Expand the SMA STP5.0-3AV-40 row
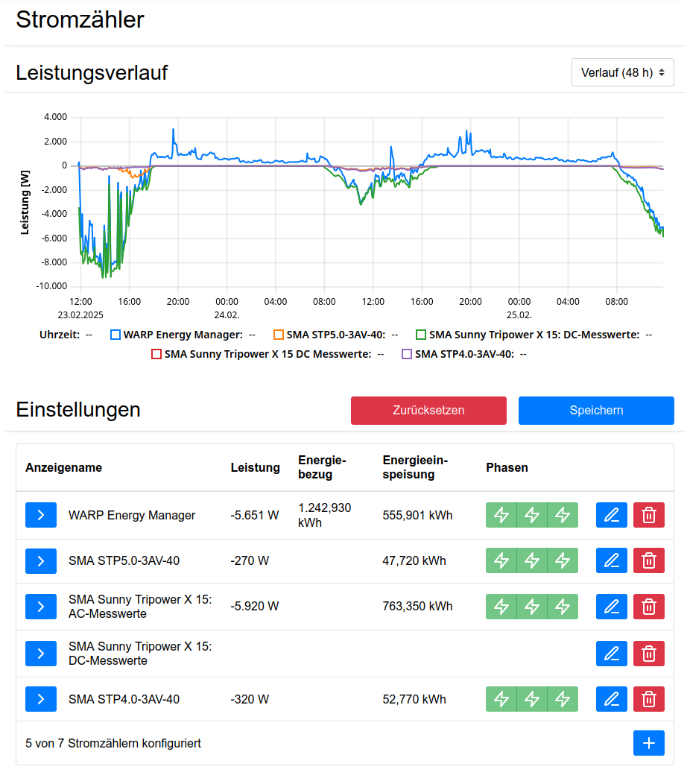This screenshot has width=687, height=784. pyautogui.click(x=41, y=560)
